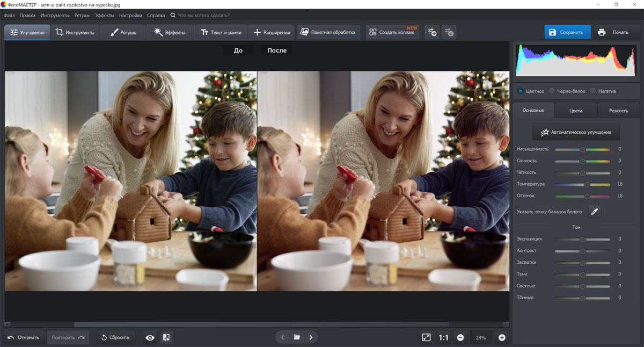The height and width of the screenshot is (347, 644).
Task: Zoom in with the plus icon
Action: [x=502, y=337]
